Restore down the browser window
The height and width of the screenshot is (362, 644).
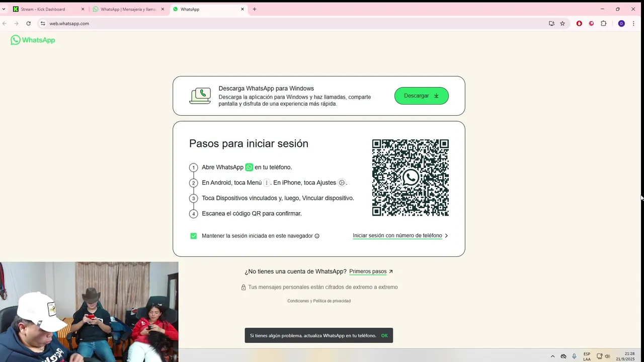618,9
